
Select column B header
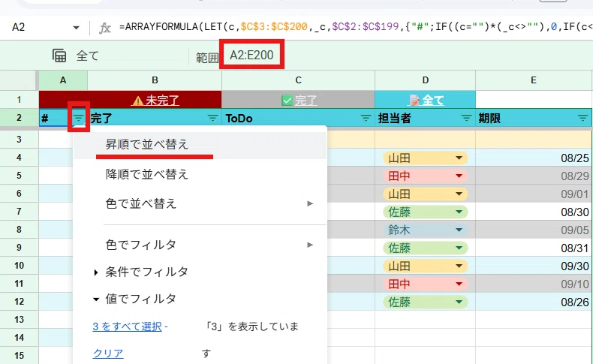point(155,80)
